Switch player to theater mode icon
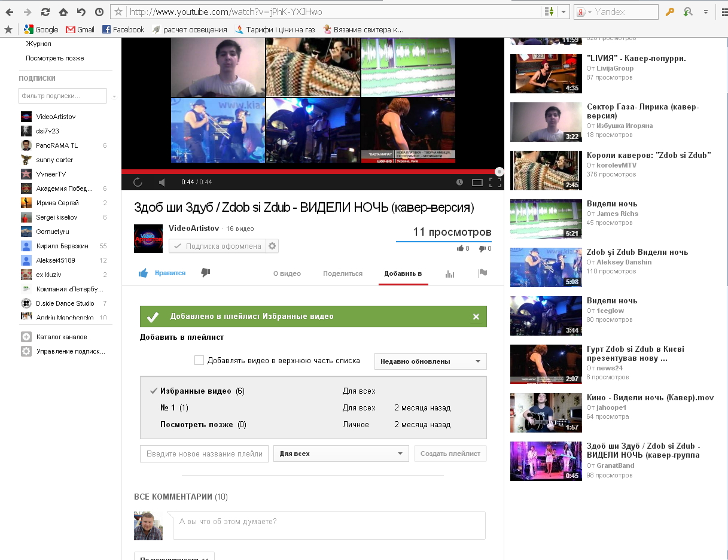This screenshot has height=560, width=728. point(477,182)
